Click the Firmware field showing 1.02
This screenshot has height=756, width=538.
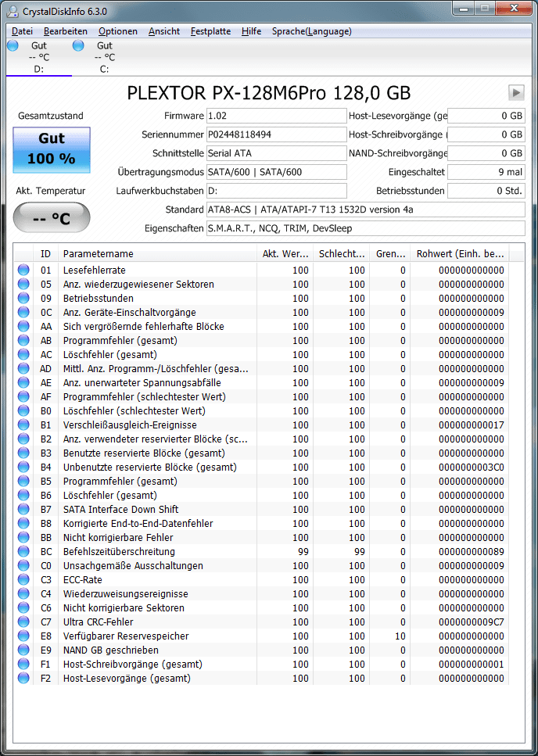[277, 116]
